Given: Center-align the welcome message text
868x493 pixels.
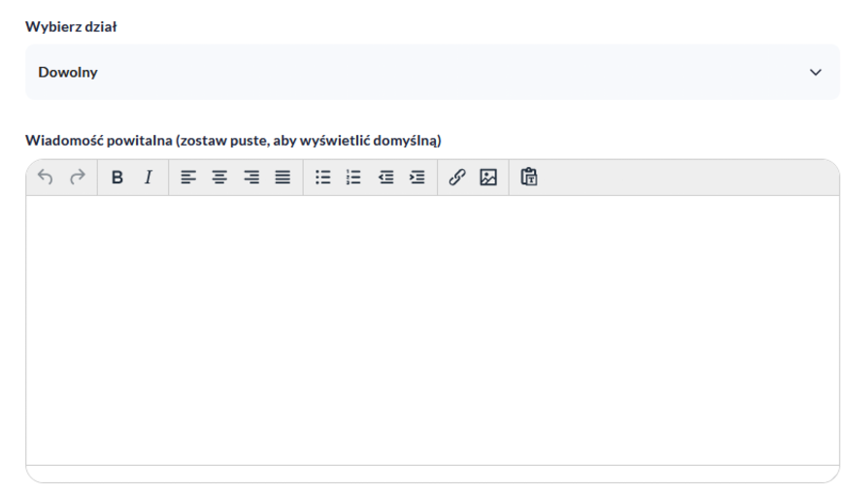Looking at the screenshot, I should 219,178.
